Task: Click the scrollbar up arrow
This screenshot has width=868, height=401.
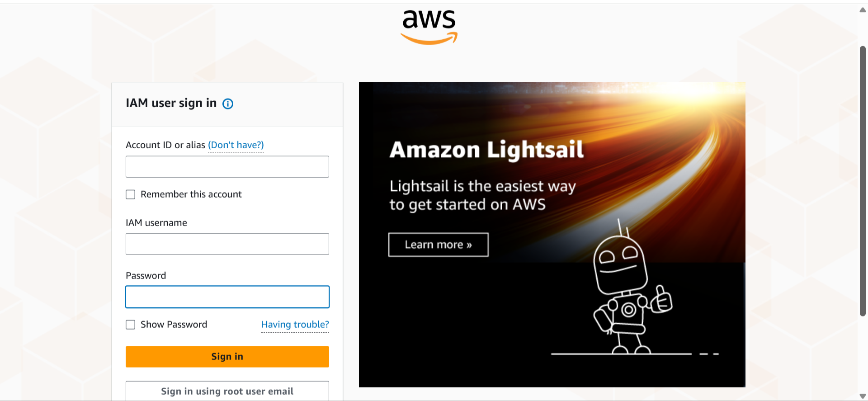Action: coord(863,10)
